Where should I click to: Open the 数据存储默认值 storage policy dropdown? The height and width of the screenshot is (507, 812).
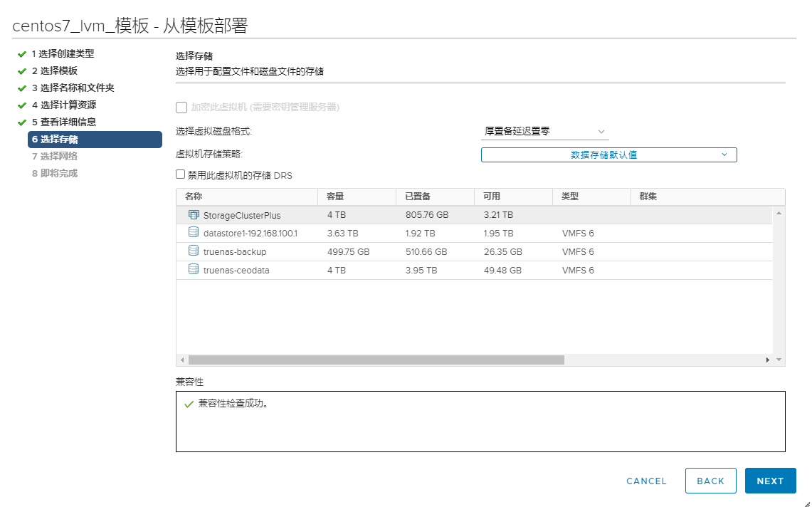609,155
